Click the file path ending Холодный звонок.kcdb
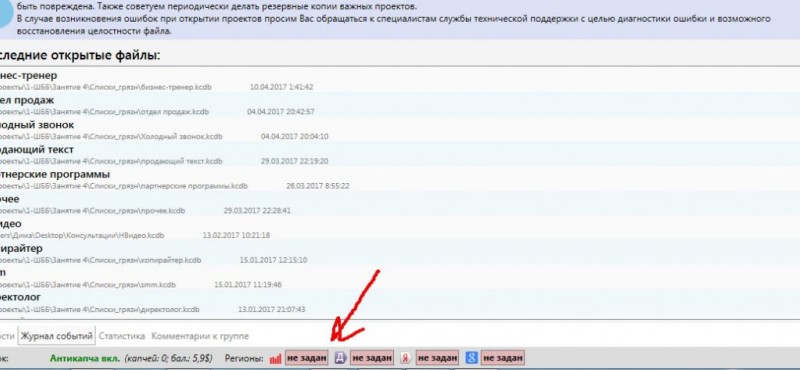This screenshot has width=800, height=370. pos(111,137)
